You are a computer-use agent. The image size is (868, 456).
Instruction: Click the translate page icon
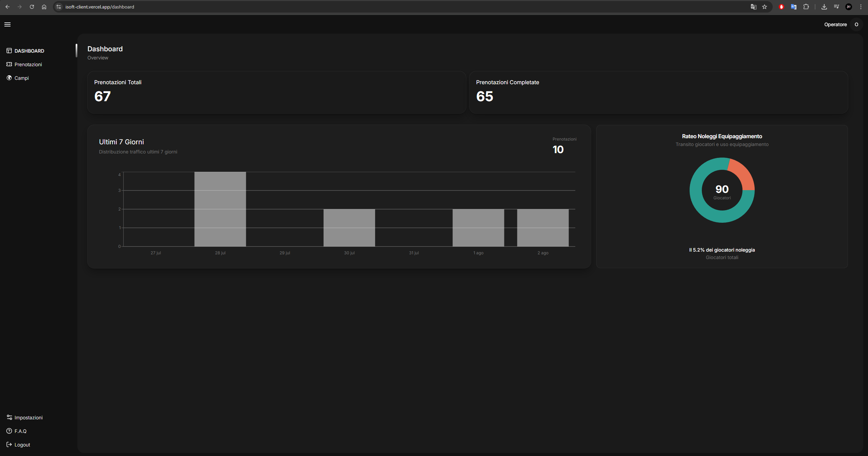753,7
